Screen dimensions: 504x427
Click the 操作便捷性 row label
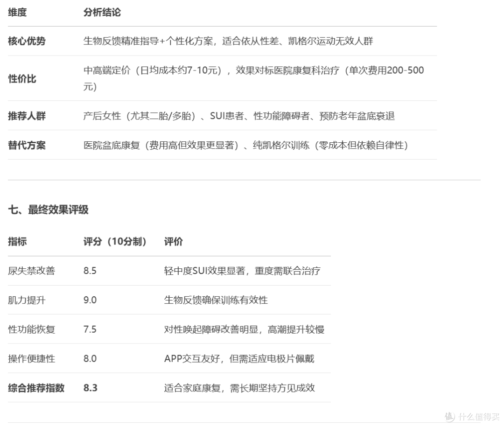[32, 358]
